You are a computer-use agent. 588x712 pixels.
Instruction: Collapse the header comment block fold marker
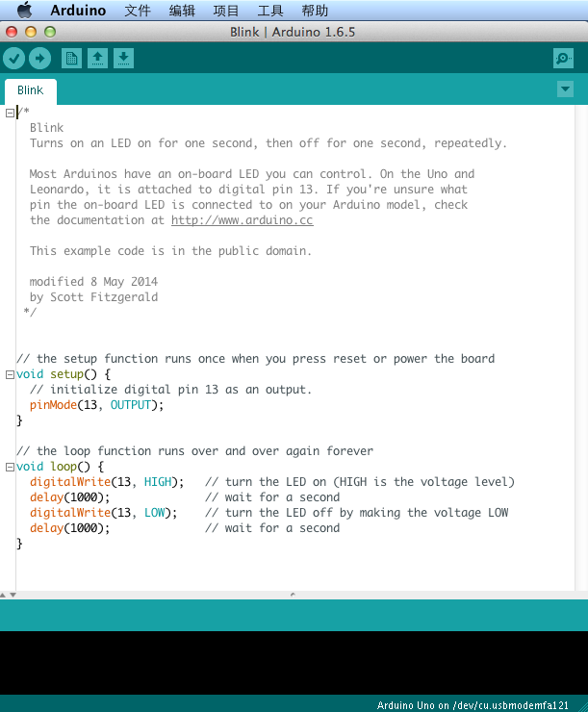[10, 113]
